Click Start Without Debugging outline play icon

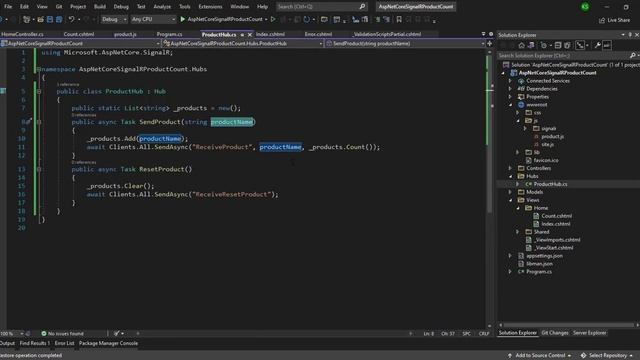tap(273, 19)
